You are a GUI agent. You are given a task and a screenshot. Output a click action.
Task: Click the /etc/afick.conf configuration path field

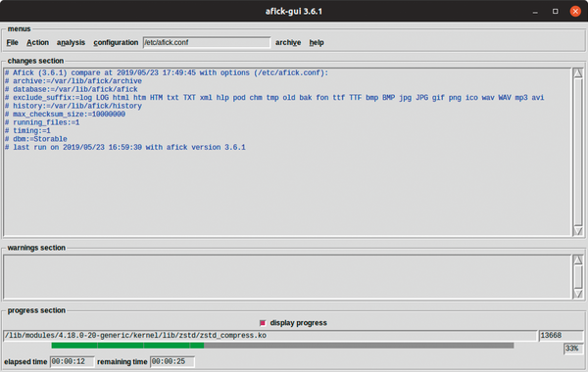207,43
